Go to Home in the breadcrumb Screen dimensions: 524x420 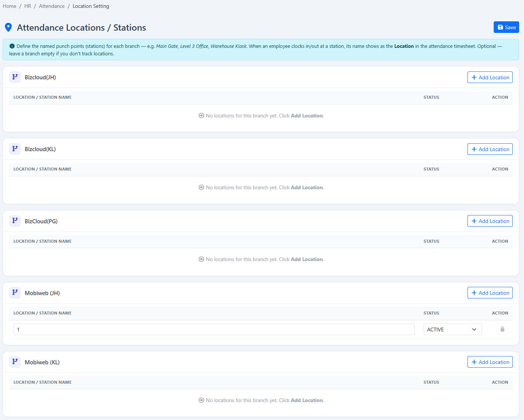[9, 6]
